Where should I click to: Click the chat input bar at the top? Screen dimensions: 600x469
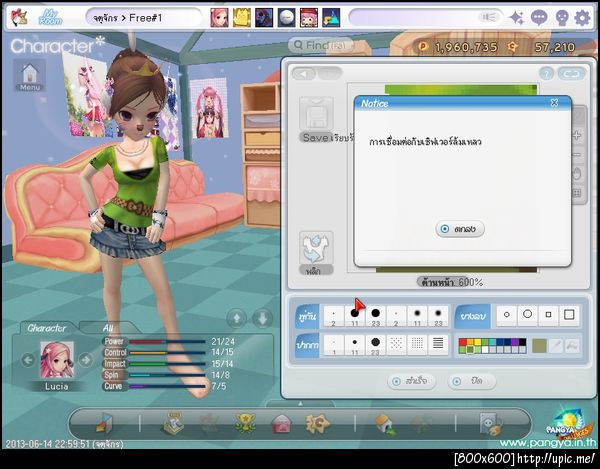coord(426,17)
